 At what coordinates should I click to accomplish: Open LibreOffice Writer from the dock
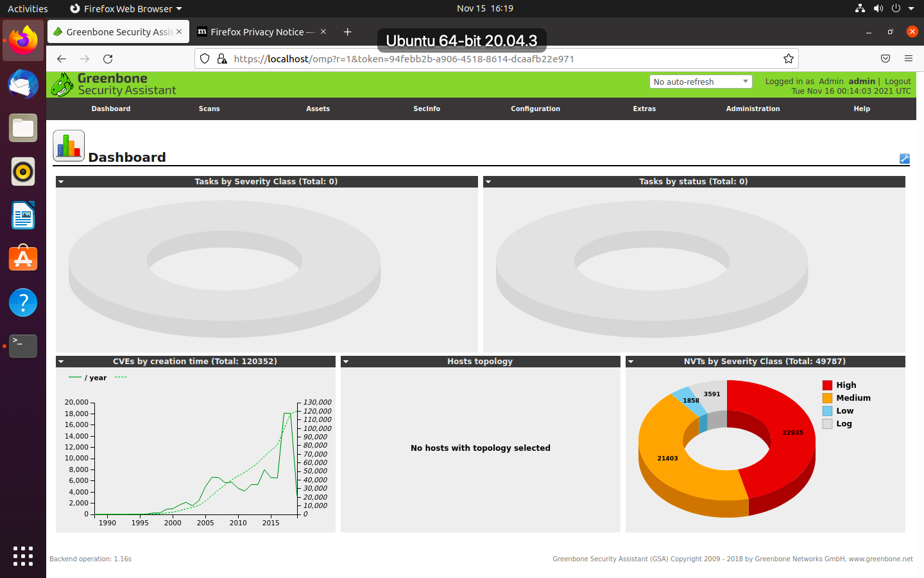click(23, 216)
